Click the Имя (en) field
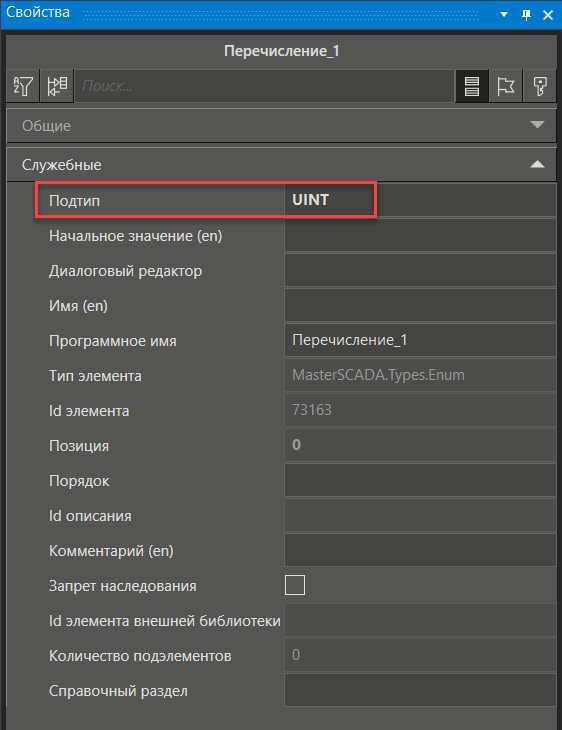 tap(420, 305)
